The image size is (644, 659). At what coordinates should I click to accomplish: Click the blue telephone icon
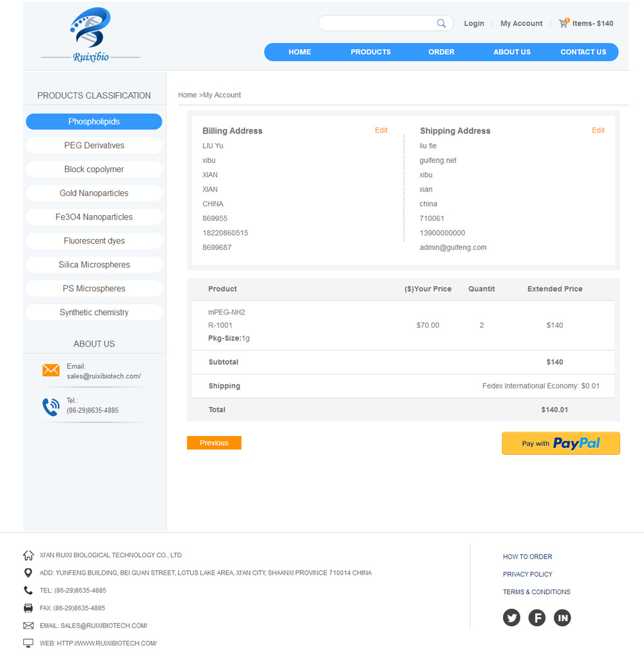(x=51, y=406)
